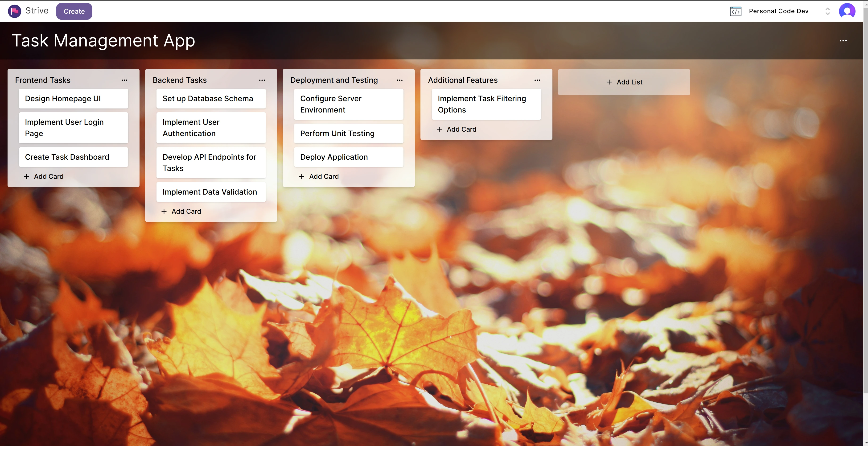Click the Create button
This screenshot has width=868, height=450.
74,11
